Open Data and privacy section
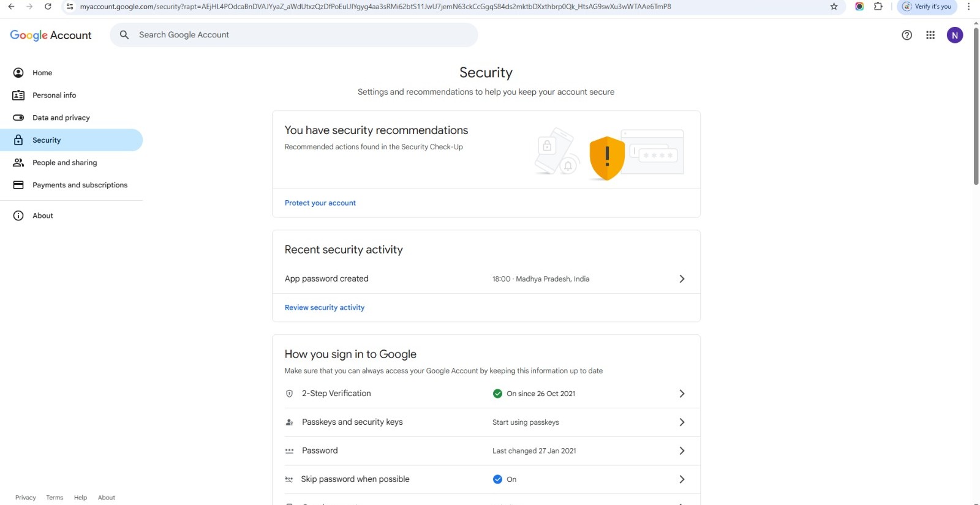Image resolution: width=980 pixels, height=505 pixels. click(71, 118)
